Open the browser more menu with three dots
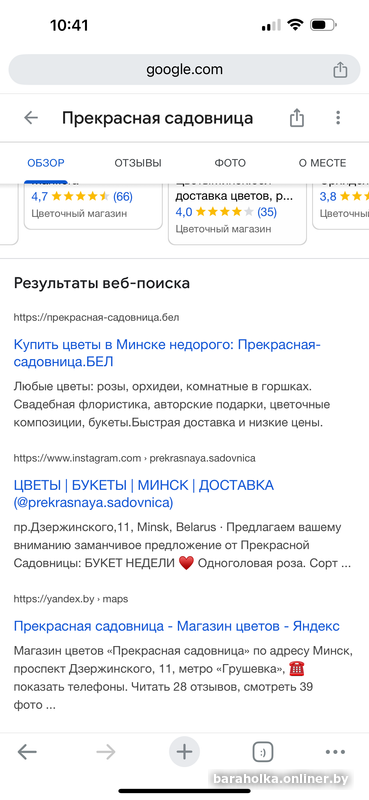Image resolution: width=369 pixels, height=800 pixels. pyautogui.click(x=335, y=752)
